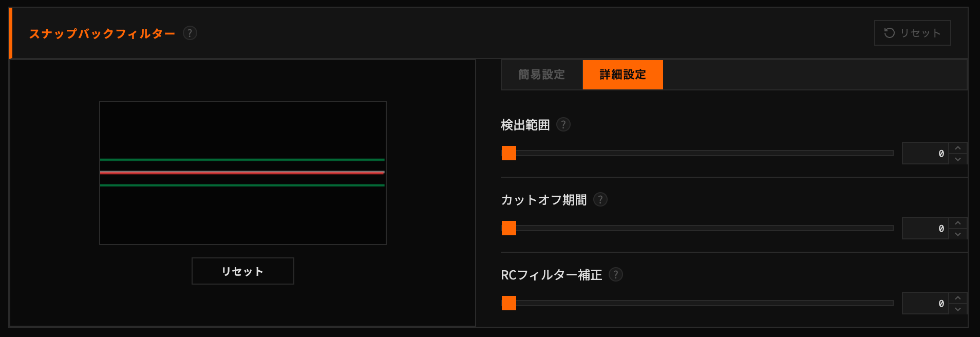Screen dimensions: 980x337
Task: Click the snapback waveform graph display
Action: click(x=242, y=173)
